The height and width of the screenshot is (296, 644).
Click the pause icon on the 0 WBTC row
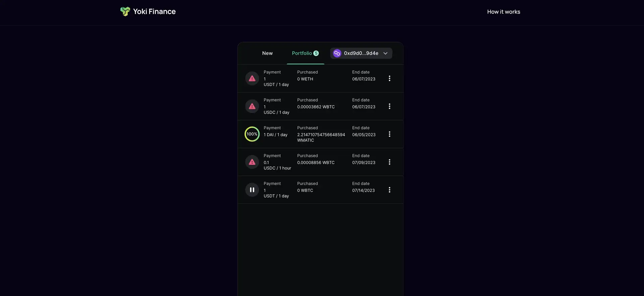(x=252, y=190)
